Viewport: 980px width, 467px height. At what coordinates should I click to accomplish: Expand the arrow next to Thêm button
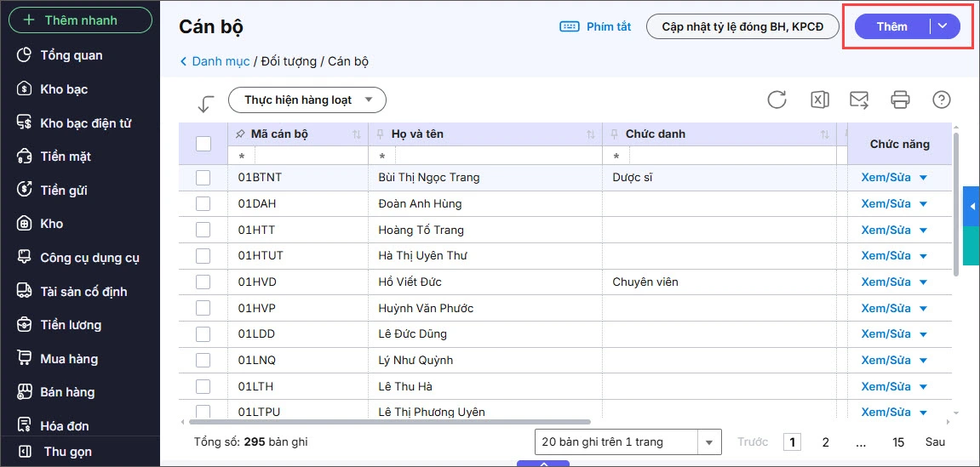943,26
